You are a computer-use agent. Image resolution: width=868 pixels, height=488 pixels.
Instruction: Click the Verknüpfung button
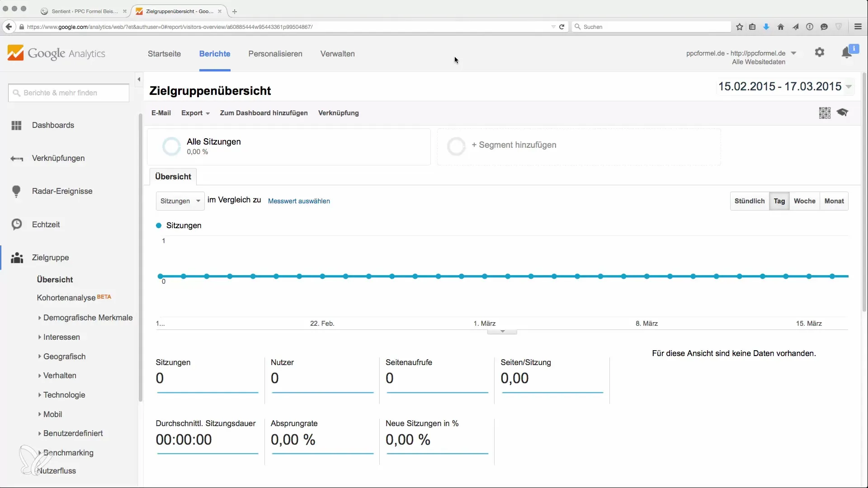339,113
